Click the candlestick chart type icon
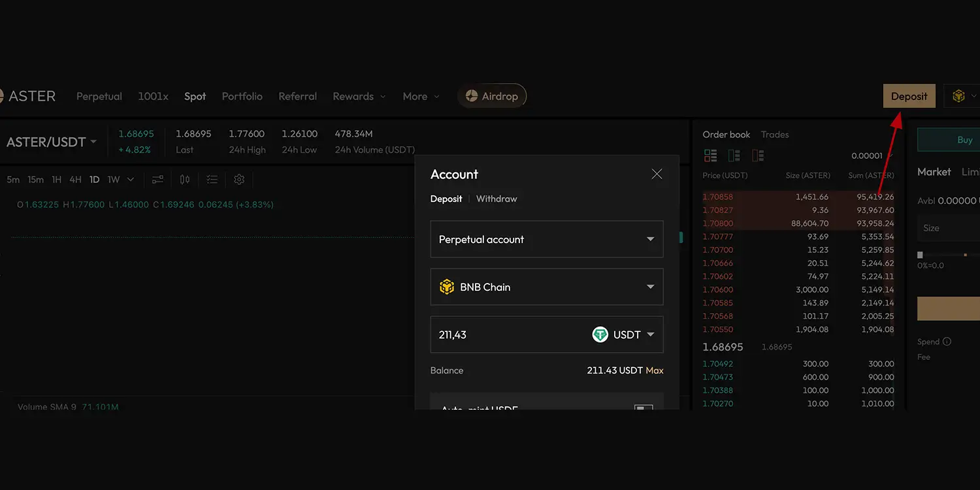 point(185,179)
